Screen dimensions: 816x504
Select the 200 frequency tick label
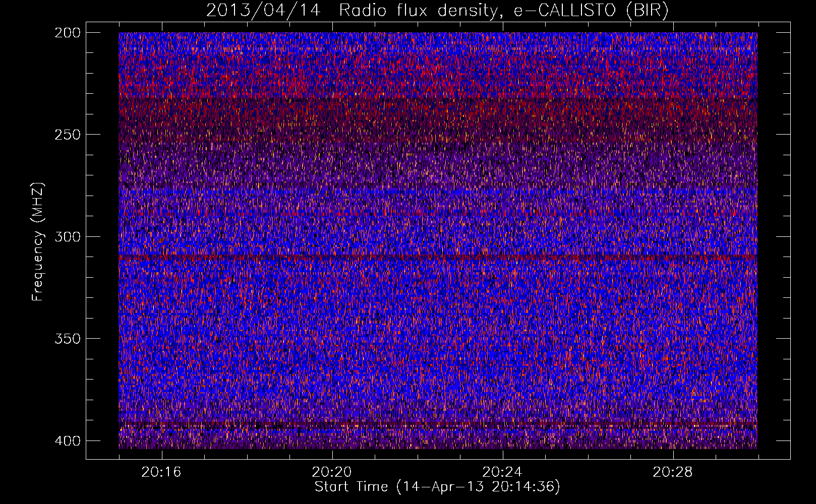click(x=67, y=33)
